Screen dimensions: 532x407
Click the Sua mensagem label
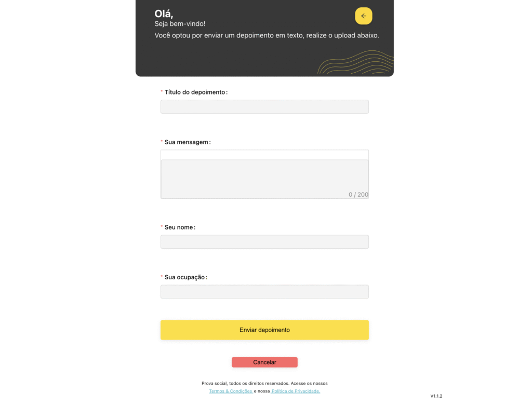pos(187,142)
